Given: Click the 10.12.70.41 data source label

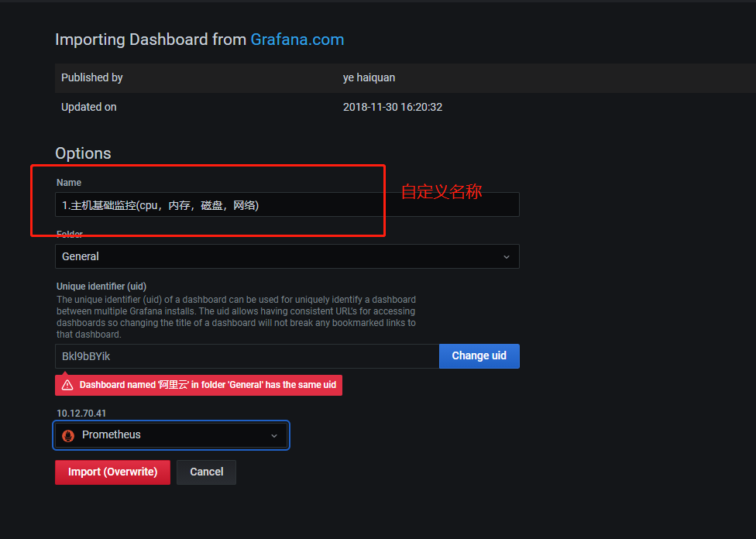Looking at the screenshot, I should (81, 414).
